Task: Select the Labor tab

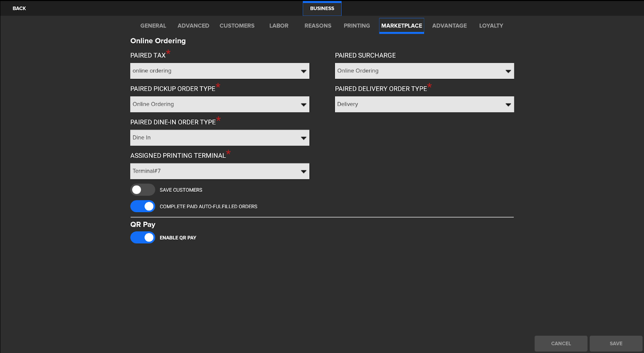Action: pyautogui.click(x=279, y=26)
